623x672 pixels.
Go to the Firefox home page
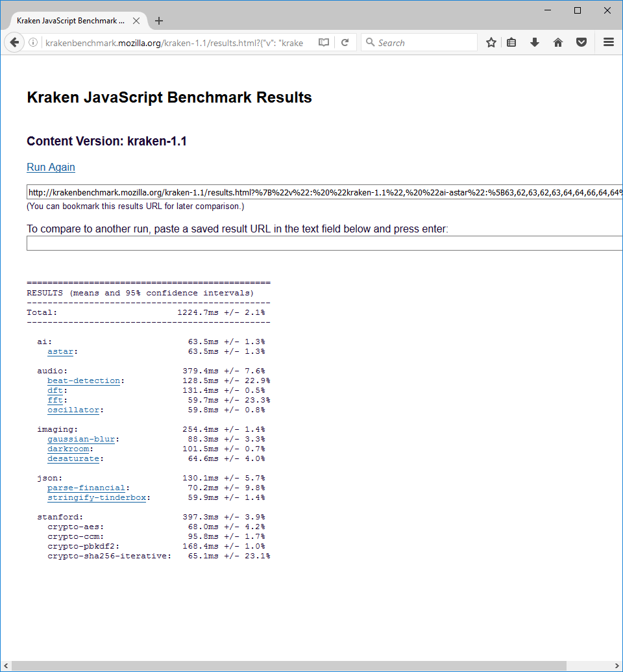[558, 42]
